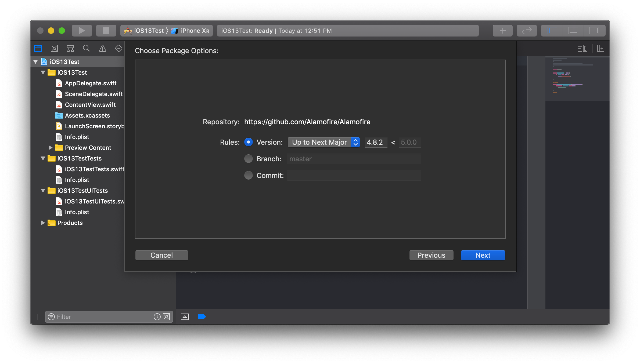Click the Branch master text field
This screenshot has width=640, height=364.
[354, 159]
